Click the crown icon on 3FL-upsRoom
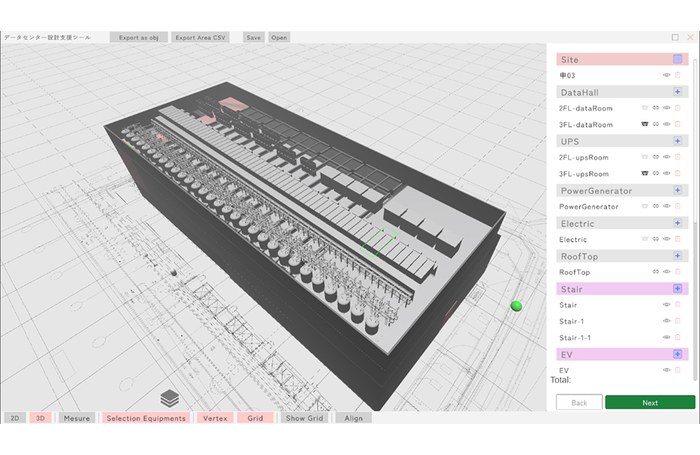 click(x=645, y=173)
